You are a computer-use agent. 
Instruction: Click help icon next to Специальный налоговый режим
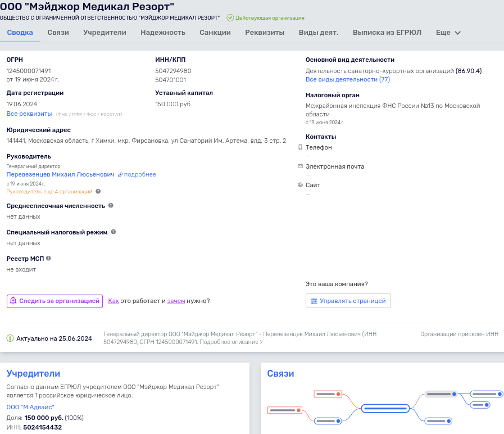tap(113, 232)
